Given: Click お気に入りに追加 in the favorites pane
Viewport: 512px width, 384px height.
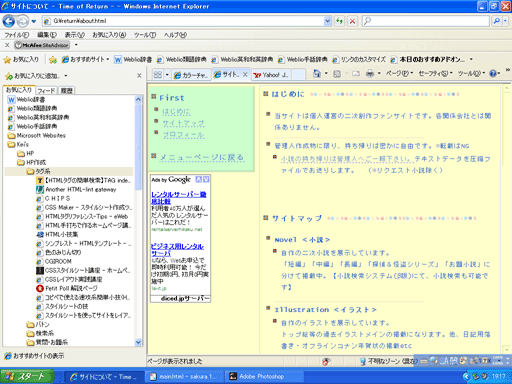Looking at the screenshot, I should [33, 76].
